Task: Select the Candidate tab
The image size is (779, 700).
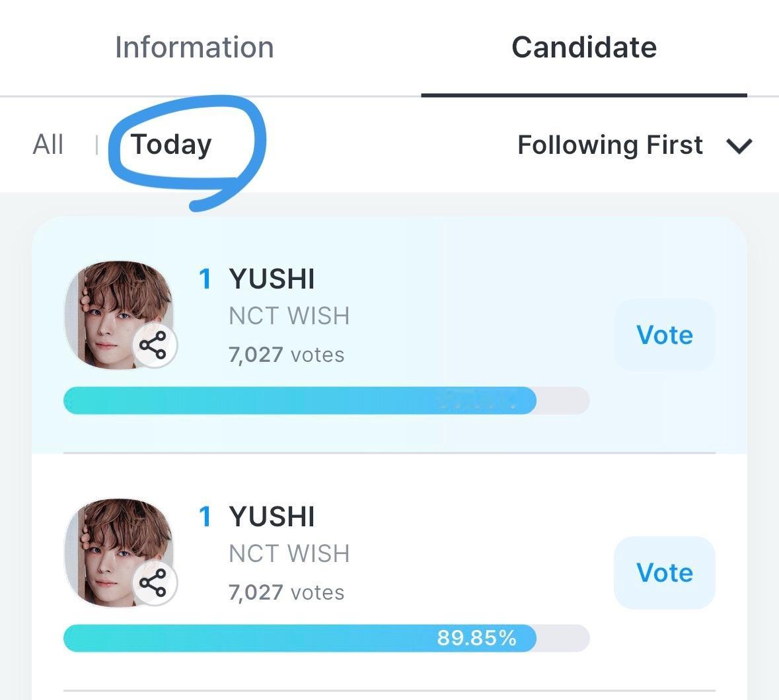Action: pyautogui.click(x=584, y=48)
